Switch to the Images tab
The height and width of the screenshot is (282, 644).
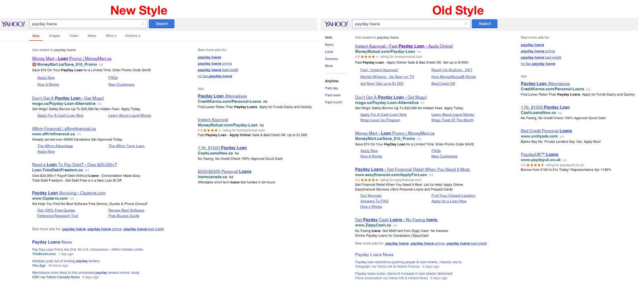coord(54,36)
